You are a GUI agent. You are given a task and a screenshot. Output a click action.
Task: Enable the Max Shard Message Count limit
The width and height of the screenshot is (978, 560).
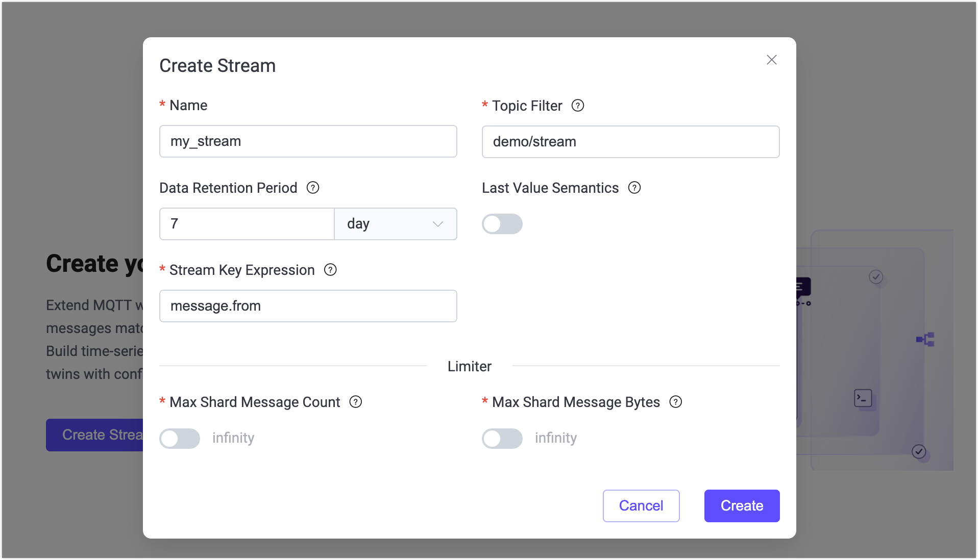179,439
